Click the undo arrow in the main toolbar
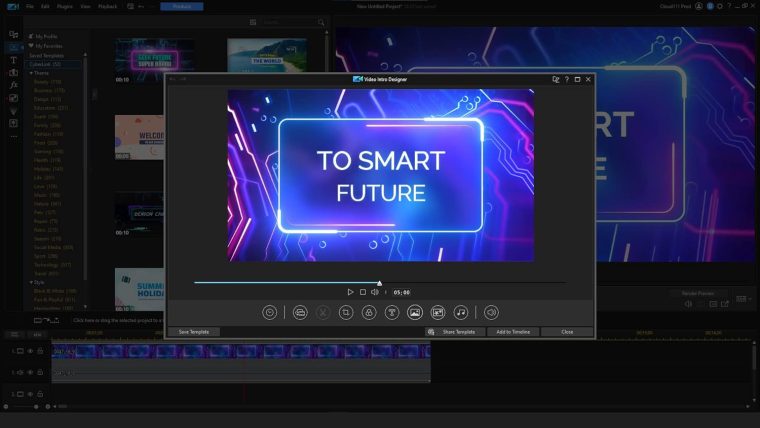The width and height of the screenshot is (760, 428). point(141,7)
